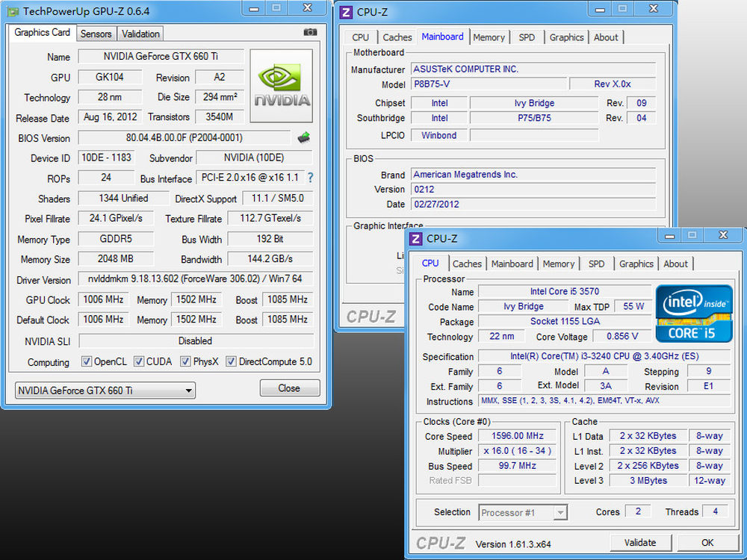Switch to the Validation tab in GPU-Z
This screenshot has width=747, height=560.
pyautogui.click(x=140, y=34)
